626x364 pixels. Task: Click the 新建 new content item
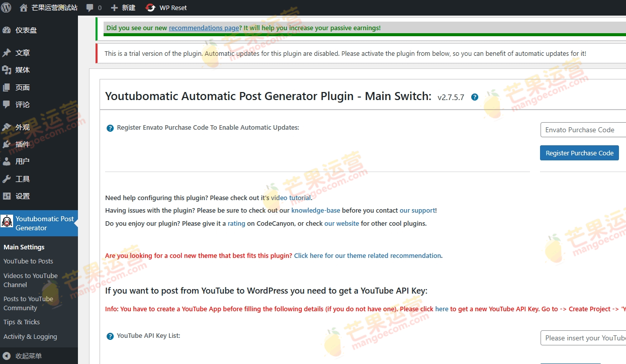123,8
